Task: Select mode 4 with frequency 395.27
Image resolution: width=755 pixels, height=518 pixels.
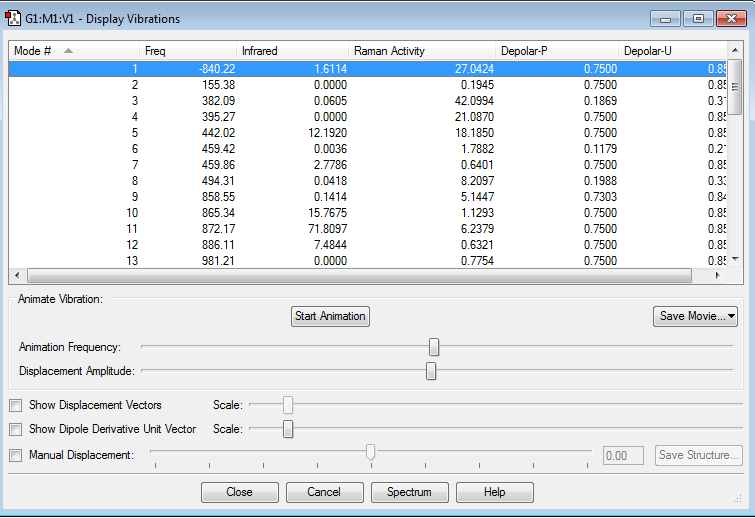Action: [x=367, y=117]
